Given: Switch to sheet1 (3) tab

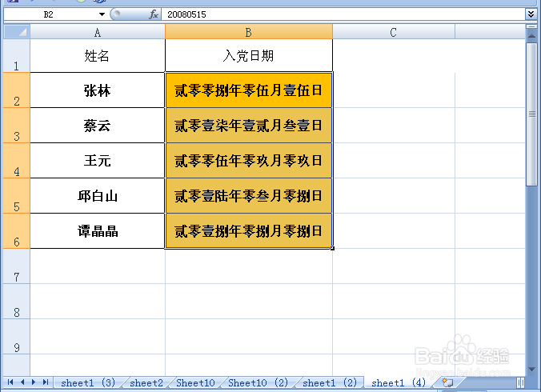Looking at the screenshot, I should click(88, 382).
